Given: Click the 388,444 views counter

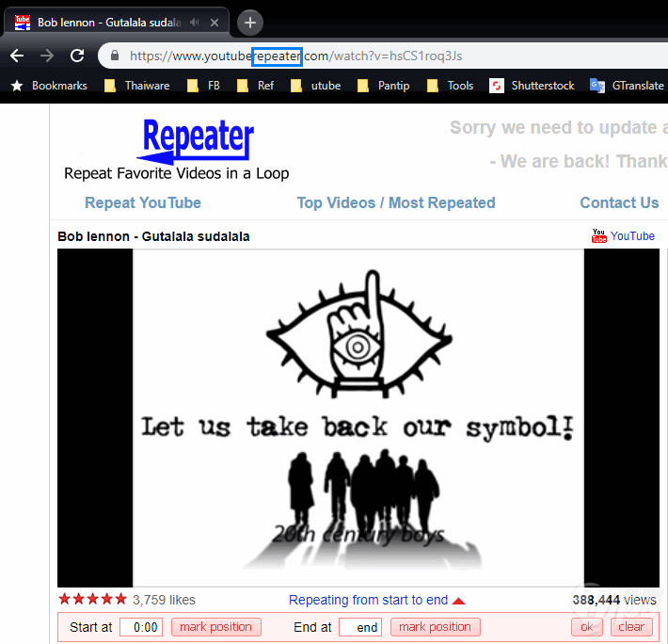Looking at the screenshot, I should [x=614, y=600].
